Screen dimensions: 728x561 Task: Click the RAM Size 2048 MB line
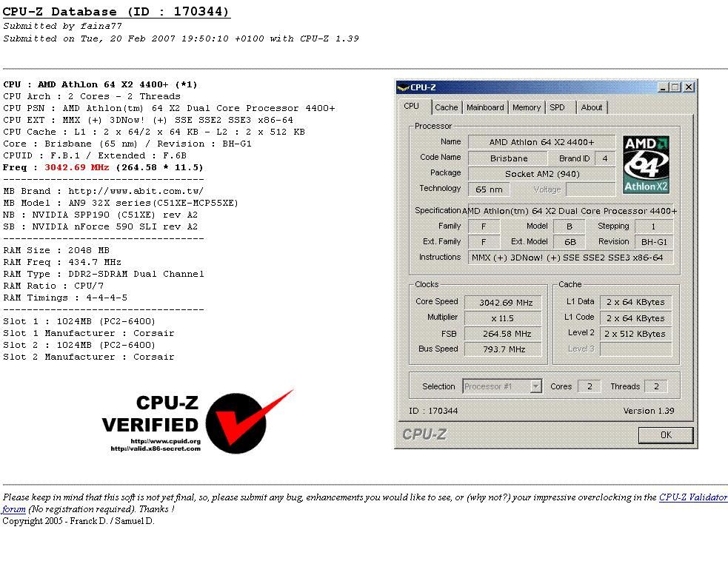(x=56, y=250)
